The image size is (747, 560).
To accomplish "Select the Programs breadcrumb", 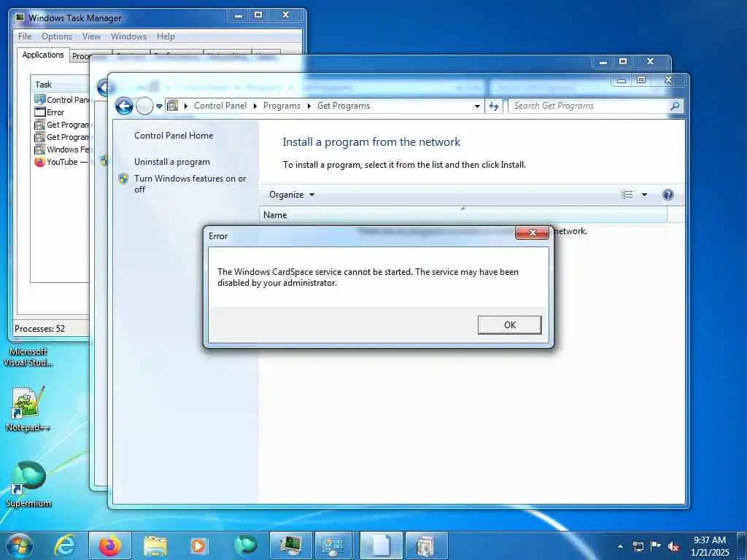I will pyautogui.click(x=282, y=106).
